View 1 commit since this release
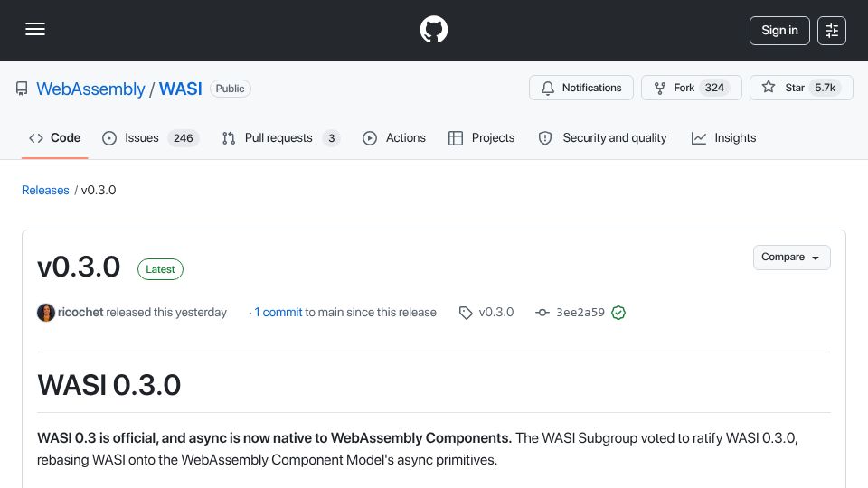 [278, 312]
